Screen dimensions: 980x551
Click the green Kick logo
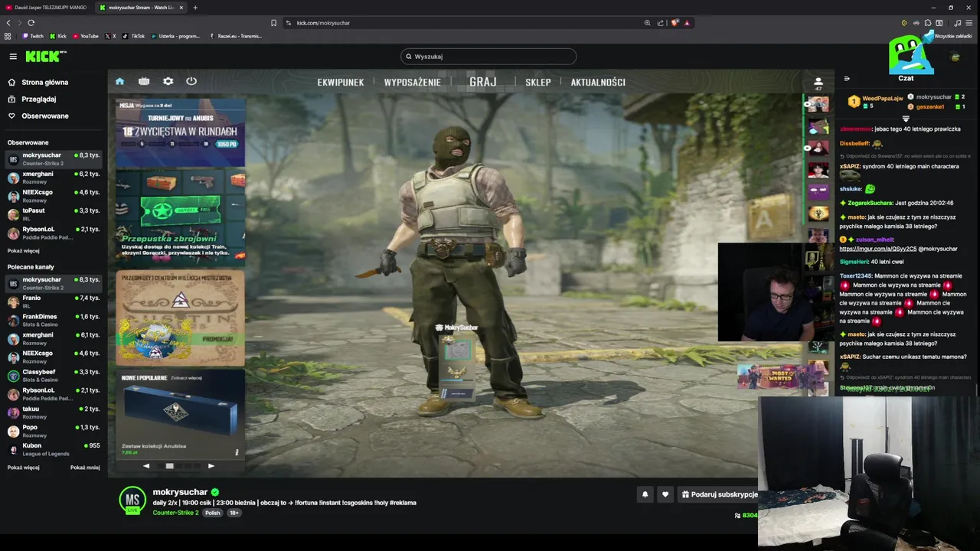pos(44,57)
